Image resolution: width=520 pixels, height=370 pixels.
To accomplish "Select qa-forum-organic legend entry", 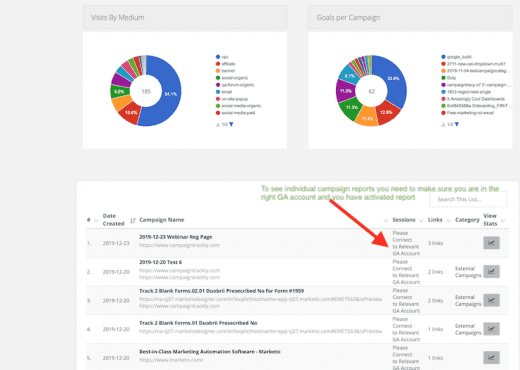I will click(x=235, y=85).
